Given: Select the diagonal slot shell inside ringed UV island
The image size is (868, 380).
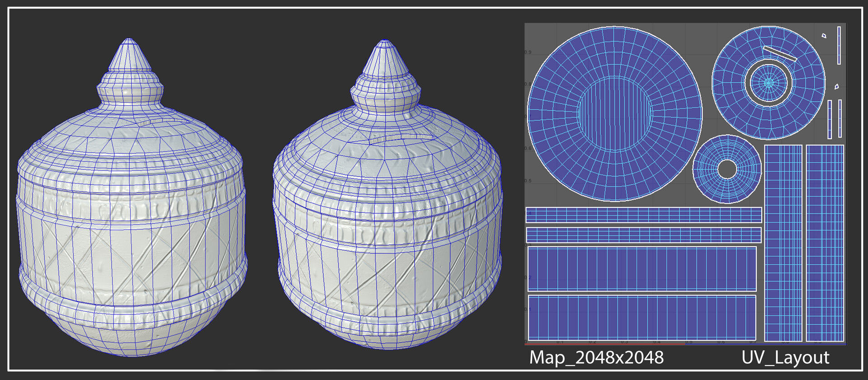Looking at the screenshot, I should pos(780,53).
